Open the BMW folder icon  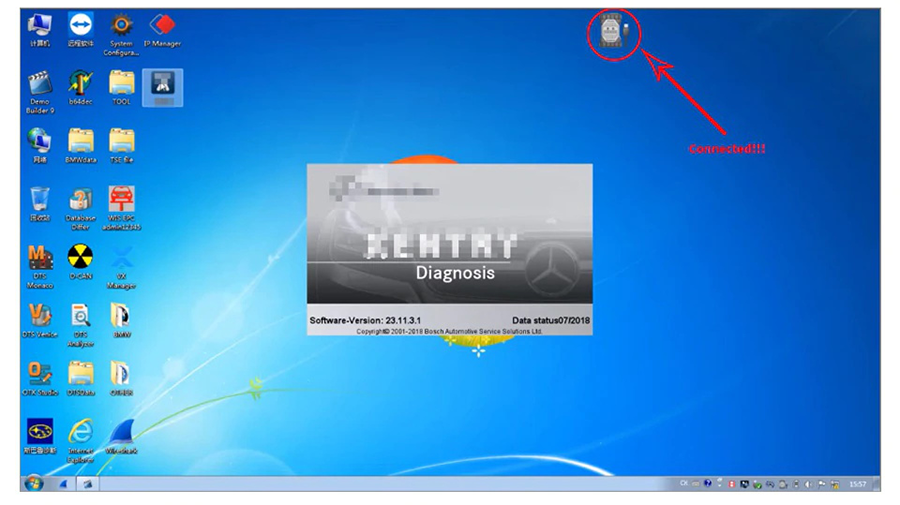pyautogui.click(x=121, y=320)
